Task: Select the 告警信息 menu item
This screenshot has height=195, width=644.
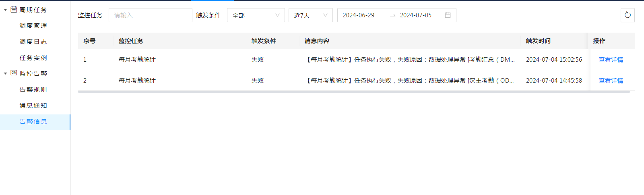Action: pos(33,122)
